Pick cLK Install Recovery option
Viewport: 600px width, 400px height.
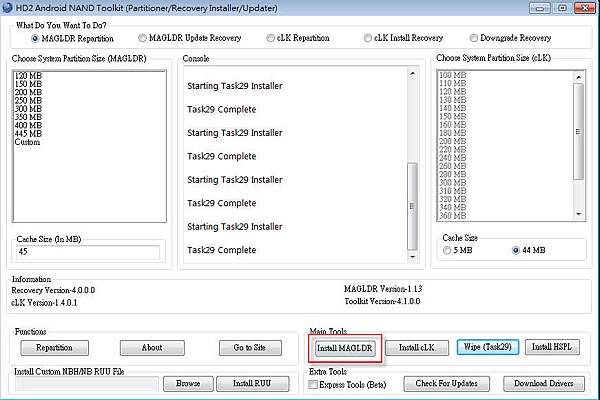[403, 38]
